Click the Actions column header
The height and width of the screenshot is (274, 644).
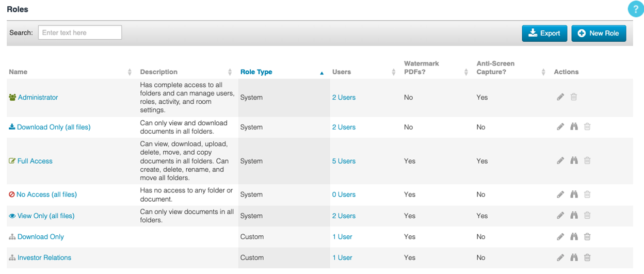pyautogui.click(x=566, y=72)
